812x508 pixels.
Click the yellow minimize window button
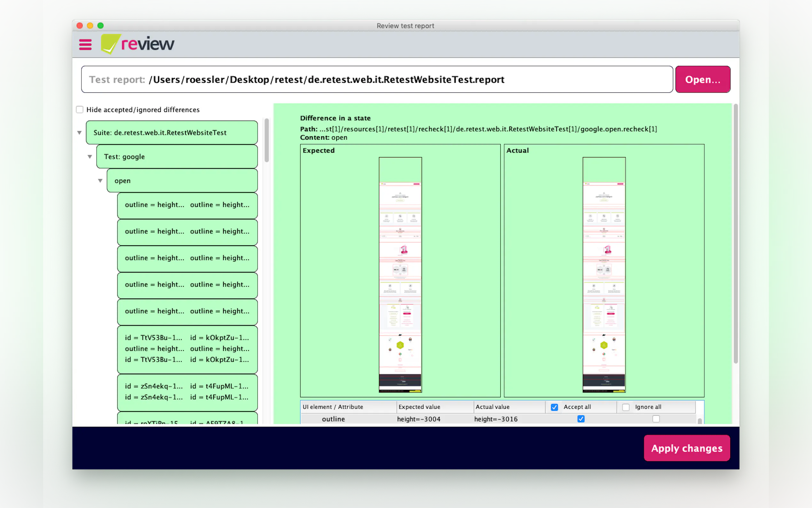90,26
